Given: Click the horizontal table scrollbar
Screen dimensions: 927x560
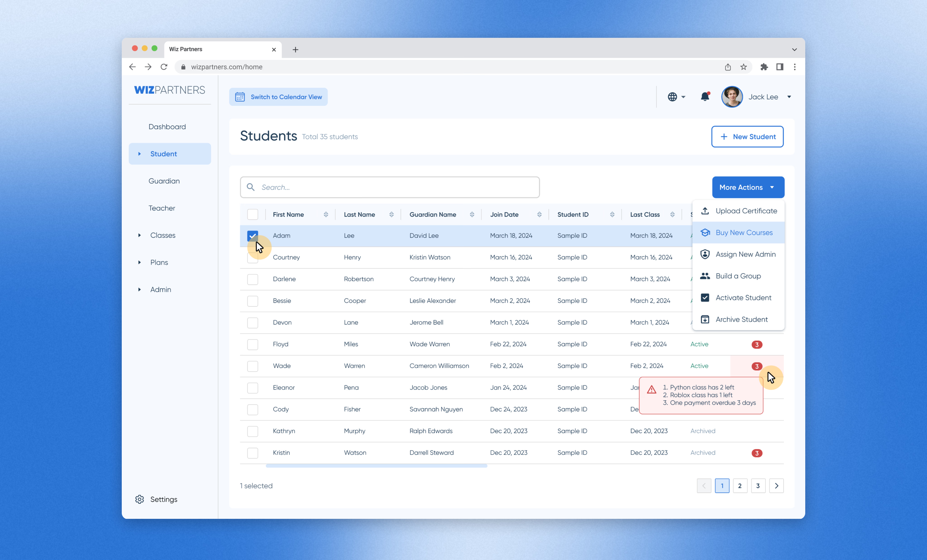Looking at the screenshot, I should (376, 466).
